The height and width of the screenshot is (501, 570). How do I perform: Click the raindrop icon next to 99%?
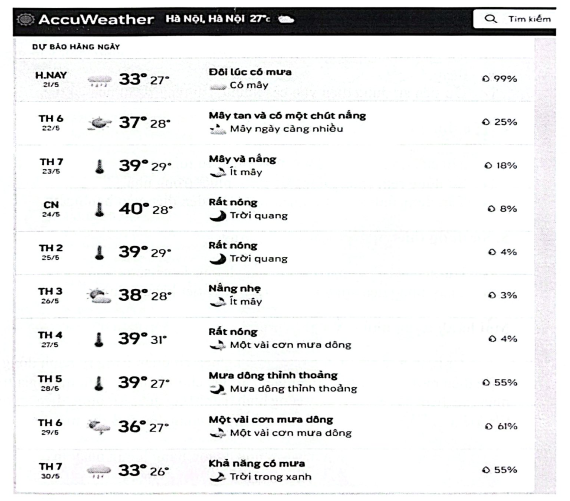pos(486,79)
